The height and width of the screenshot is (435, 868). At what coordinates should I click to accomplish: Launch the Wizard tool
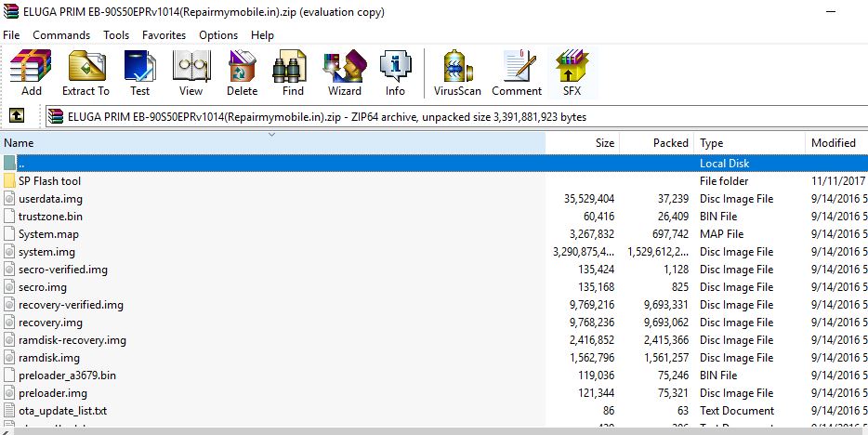(345, 66)
